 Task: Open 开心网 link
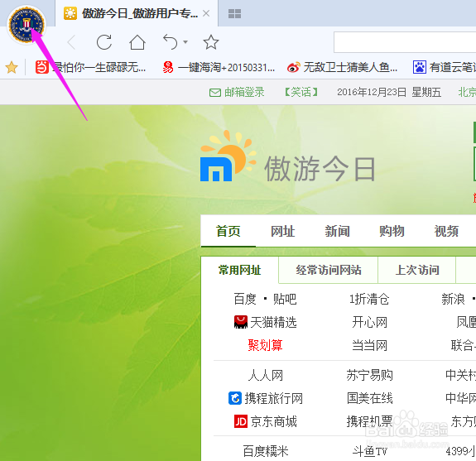[x=369, y=322]
